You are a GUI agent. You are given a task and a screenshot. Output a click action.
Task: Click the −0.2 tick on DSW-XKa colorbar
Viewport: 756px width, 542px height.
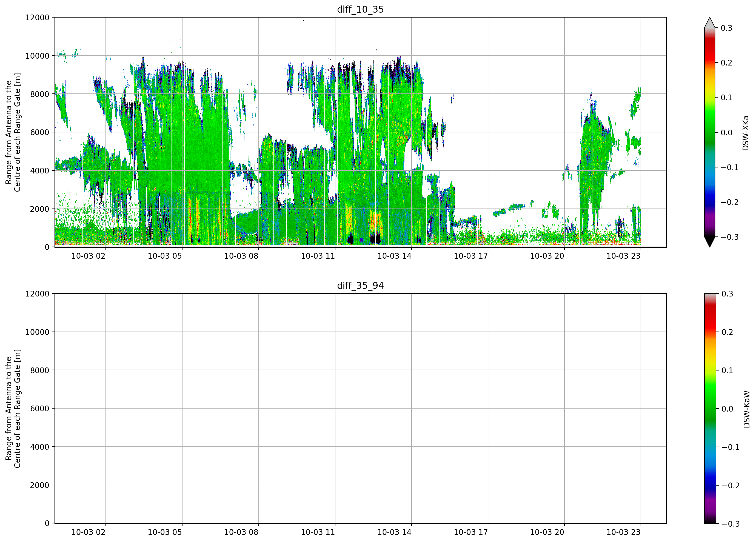730,202
